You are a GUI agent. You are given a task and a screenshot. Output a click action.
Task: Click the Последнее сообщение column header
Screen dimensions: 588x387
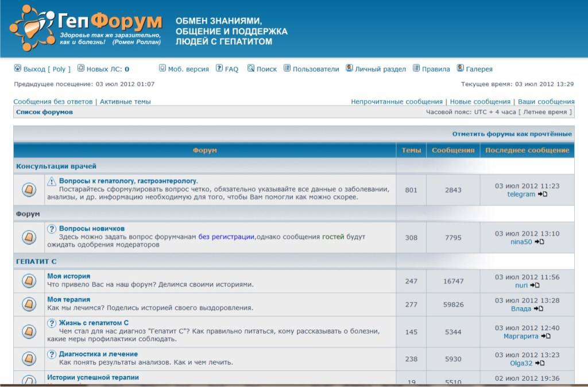[x=527, y=150]
